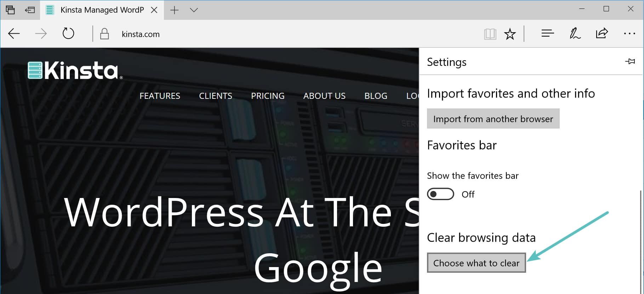
Task: Expand the tab previews chevron
Action: (x=194, y=10)
